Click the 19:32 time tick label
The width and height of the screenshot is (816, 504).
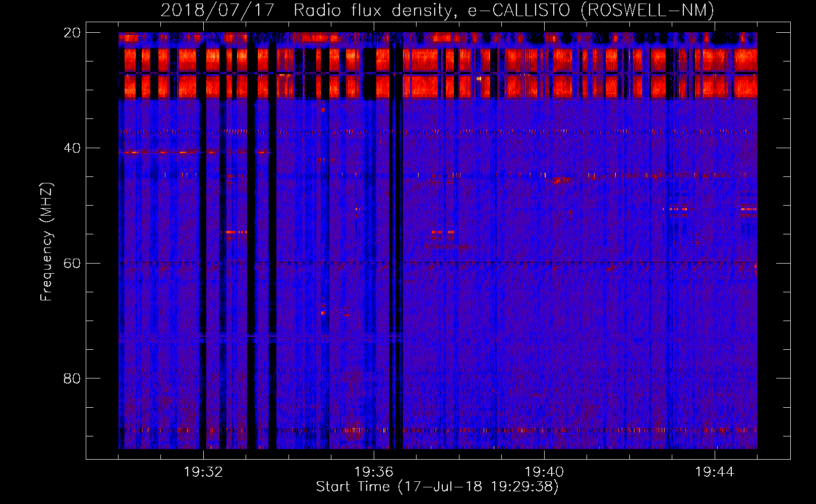203,472
